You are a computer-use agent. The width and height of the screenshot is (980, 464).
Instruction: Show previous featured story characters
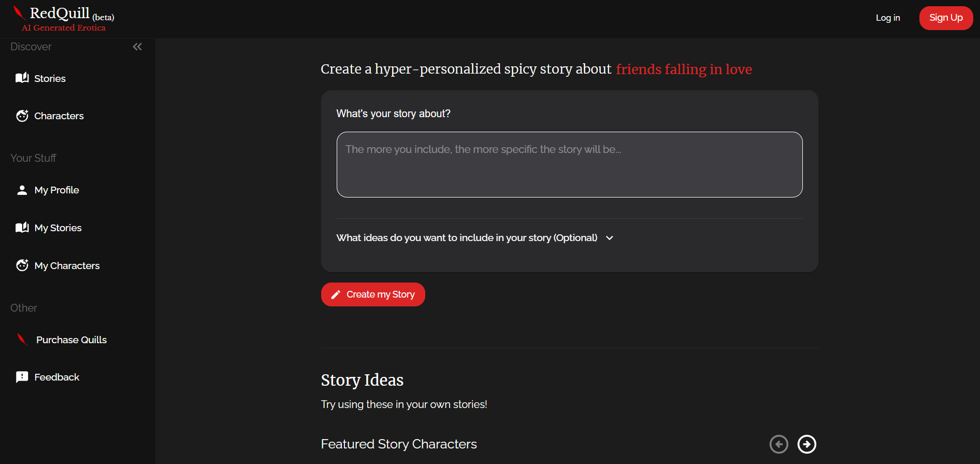pos(779,444)
